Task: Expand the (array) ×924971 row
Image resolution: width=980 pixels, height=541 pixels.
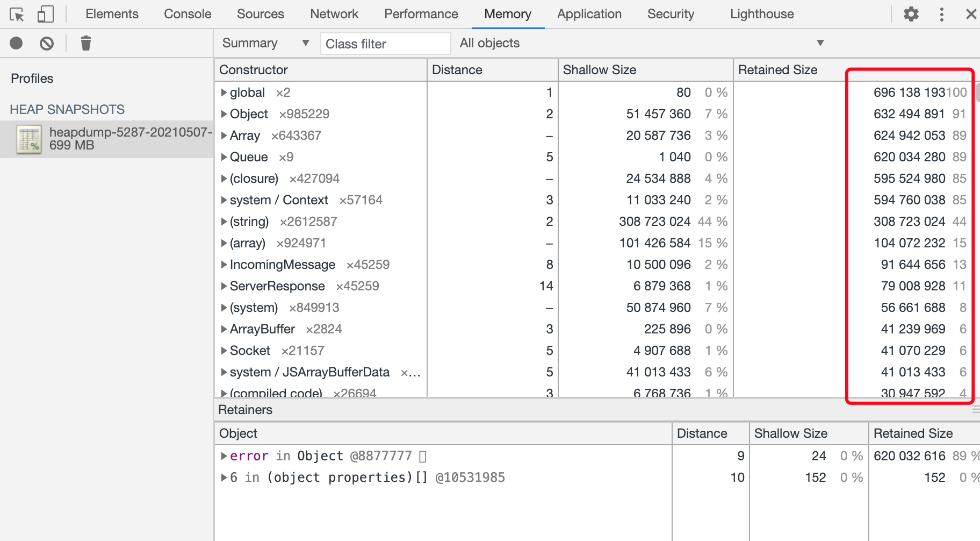Action: (x=224, y=243)
